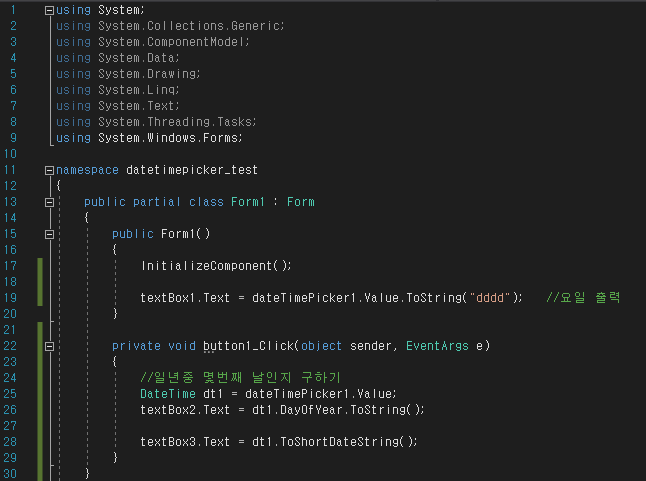Click 'using System.Windows.Forms;' line

point(149,138)
